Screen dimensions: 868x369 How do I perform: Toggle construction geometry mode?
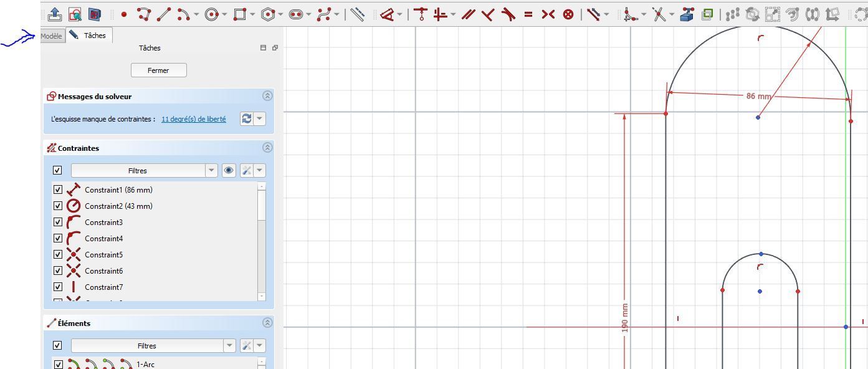tap(357, 14)
